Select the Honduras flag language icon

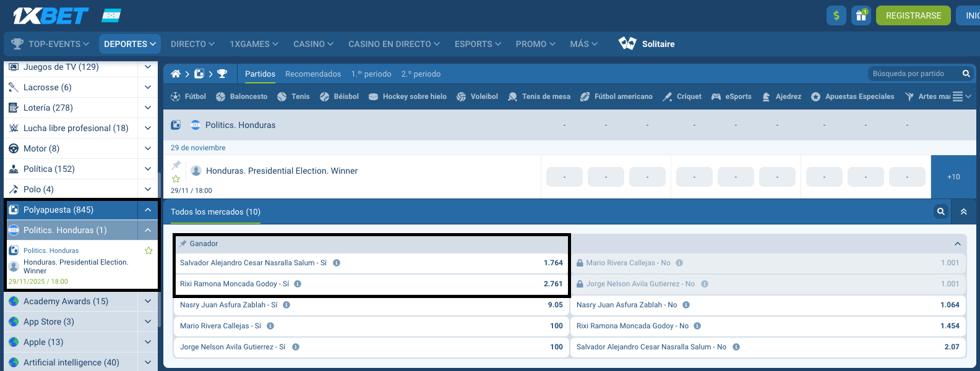pos(111,15)
